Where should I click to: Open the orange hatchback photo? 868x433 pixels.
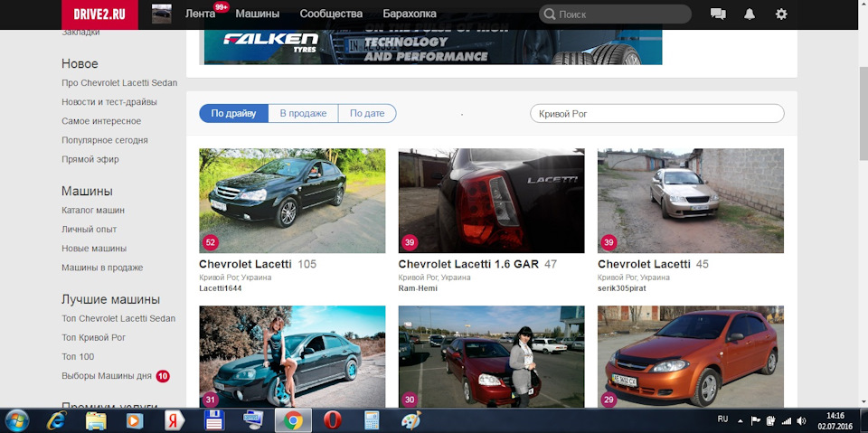point(690,356)
